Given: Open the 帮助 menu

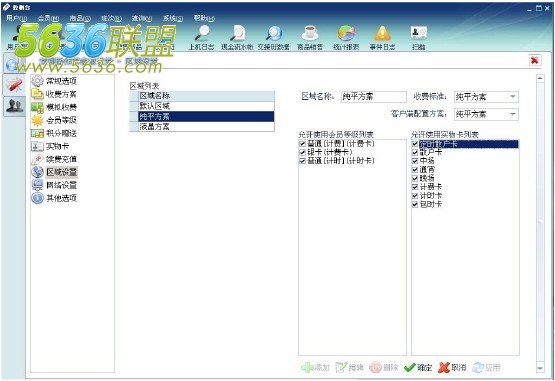Looking at the screenshot, I should click(x=204, y=18).
